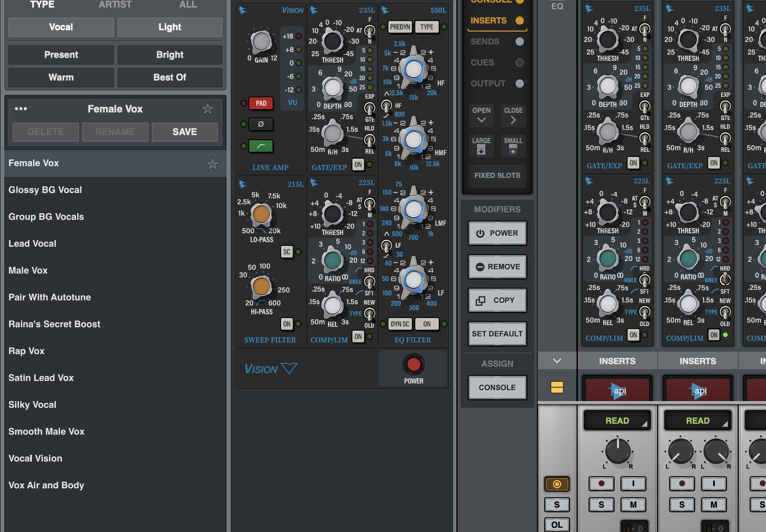766x532 pixels.
Task: Enable input monitor on second mixer channel
Action: click(714, 483)
